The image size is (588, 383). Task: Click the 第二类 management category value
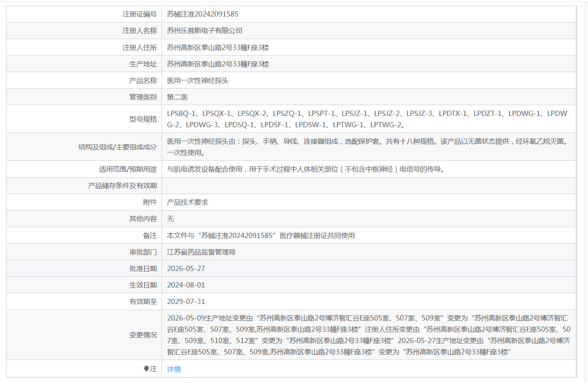click(177, 97)
